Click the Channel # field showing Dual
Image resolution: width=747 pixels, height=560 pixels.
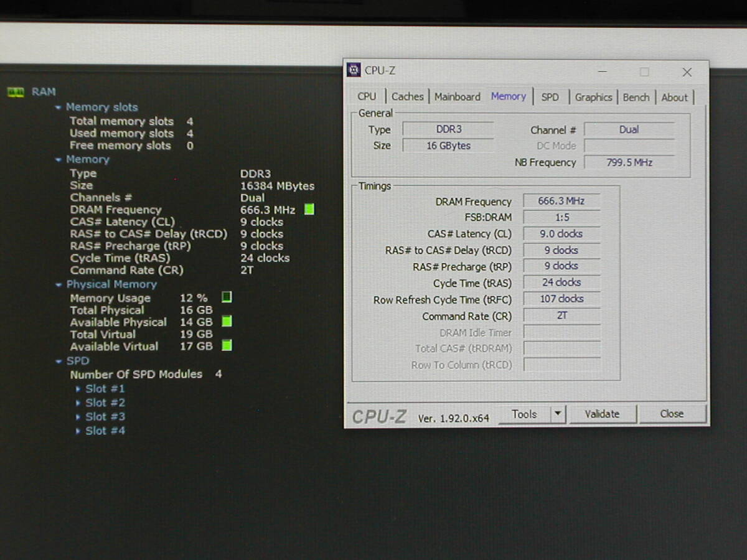click(x=629, y=129)
